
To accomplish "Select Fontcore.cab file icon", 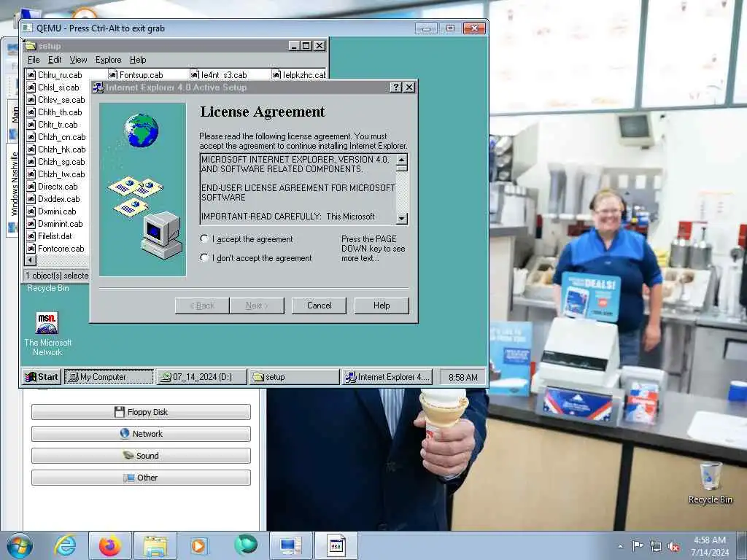I will (x=31, y=248).
